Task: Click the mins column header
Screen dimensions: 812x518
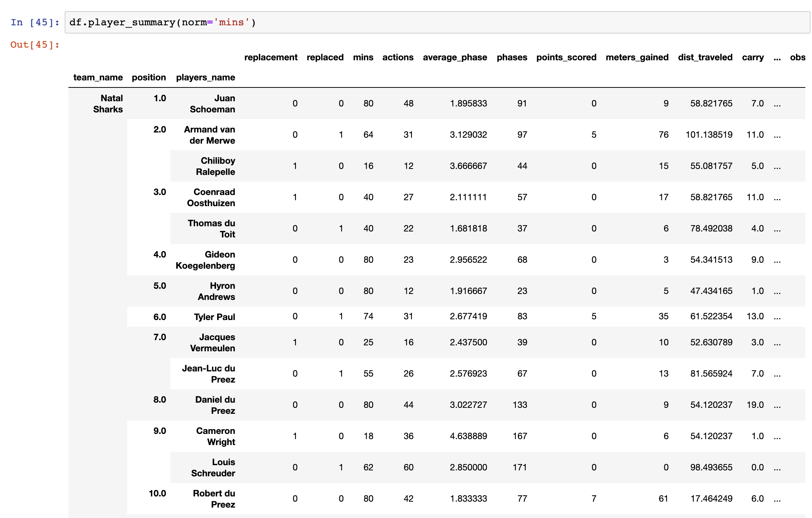Action: pos(363,57)
